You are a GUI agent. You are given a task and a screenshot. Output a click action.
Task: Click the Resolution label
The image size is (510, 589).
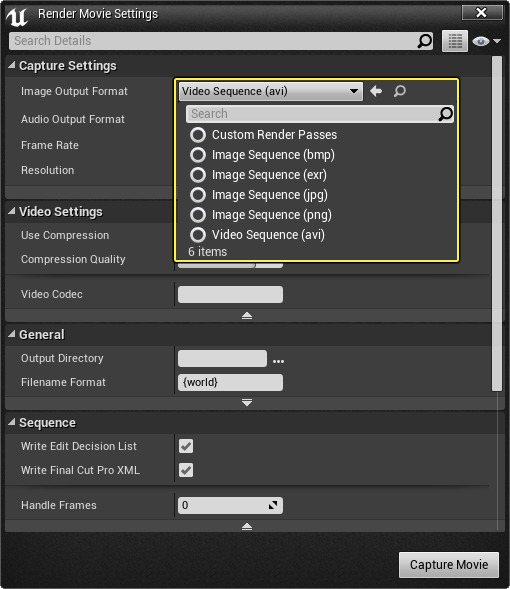48,170
